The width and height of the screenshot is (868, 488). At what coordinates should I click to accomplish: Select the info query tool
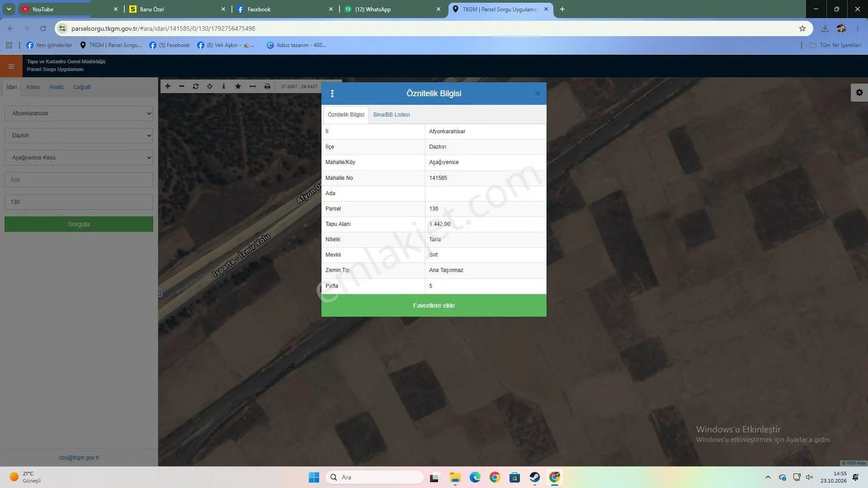click(x=224, y=86)
